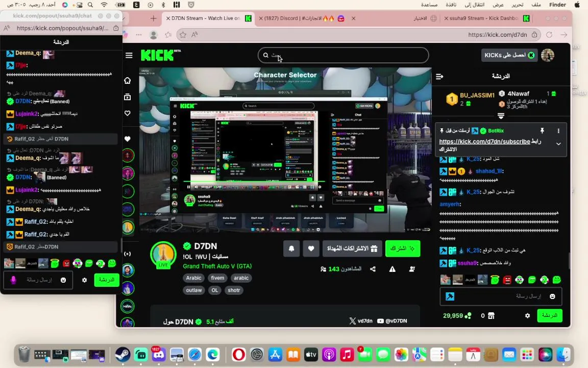Open the عرض menu in menu bar
This screenshot has width=588, height=368.
pos(498,5)
